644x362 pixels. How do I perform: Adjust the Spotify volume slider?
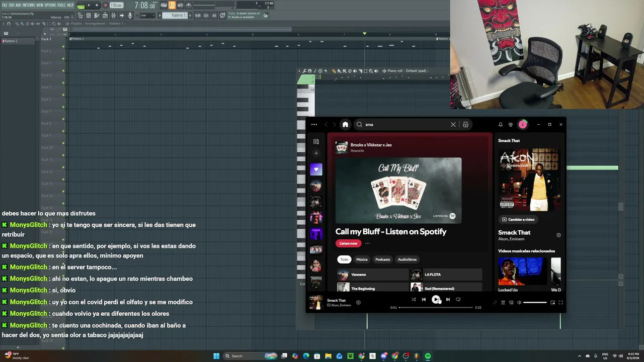tap(535, 303)
